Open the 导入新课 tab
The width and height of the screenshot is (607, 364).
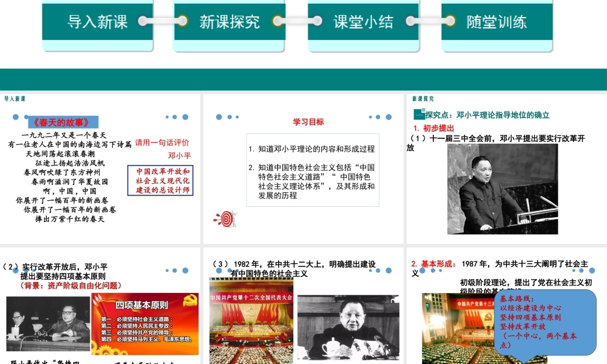[98, 22]
